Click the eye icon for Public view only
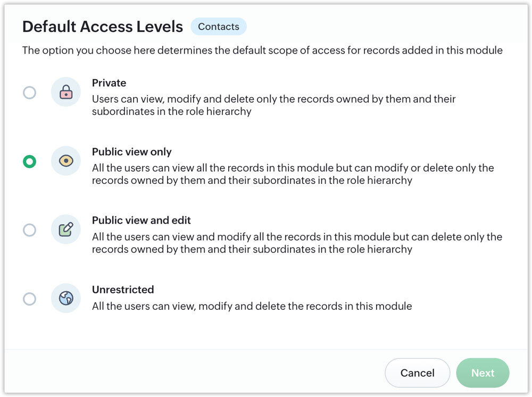The height and width of the screenshot is (397, 532). pos(66,161)
